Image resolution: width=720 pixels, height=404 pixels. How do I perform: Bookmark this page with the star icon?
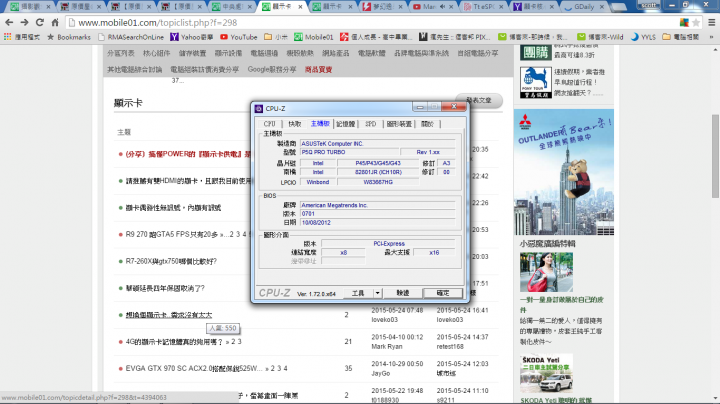(x=696, y=22)
